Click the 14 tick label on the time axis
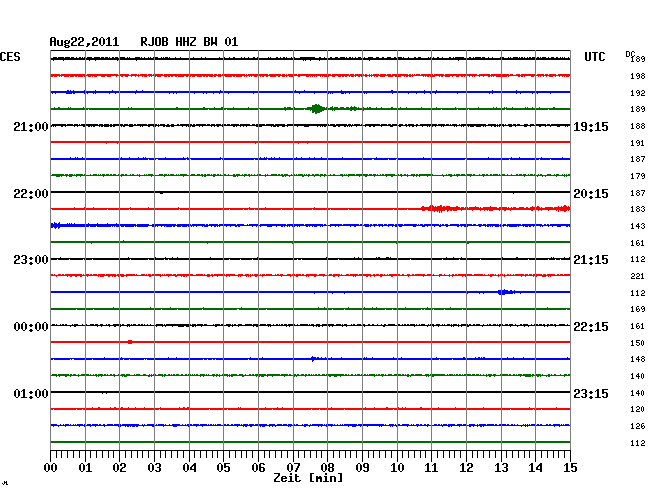The height and width of the screenshot is (494, 650). [535, 468]
